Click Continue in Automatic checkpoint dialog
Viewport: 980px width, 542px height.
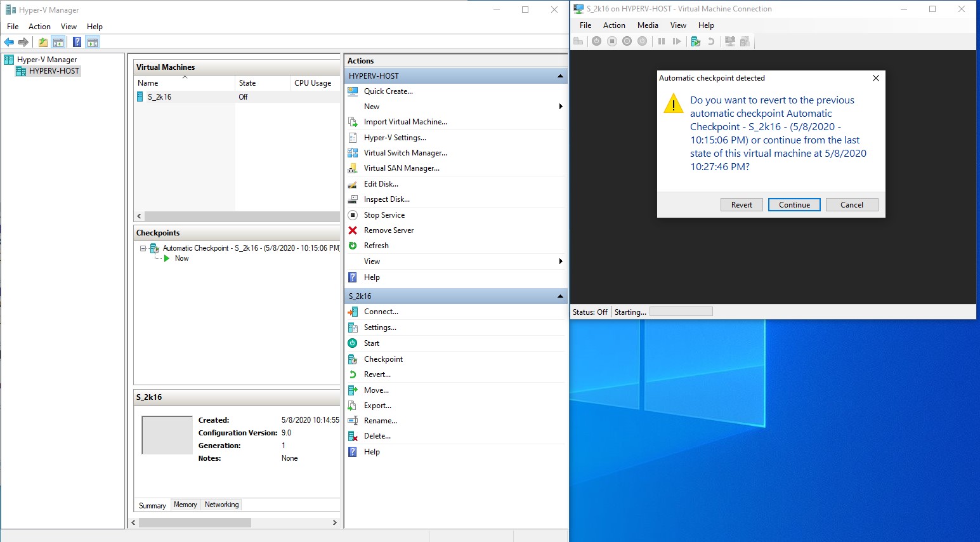(x=794, y=205)
